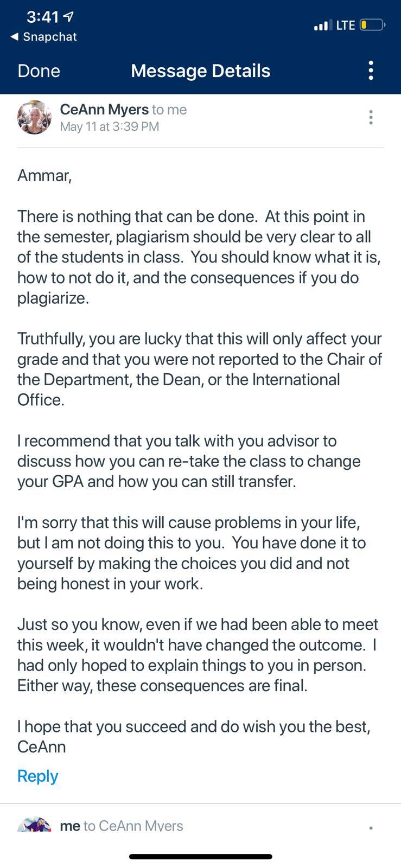Tap the home indicator bar at bottom

[x=200, y=857]
